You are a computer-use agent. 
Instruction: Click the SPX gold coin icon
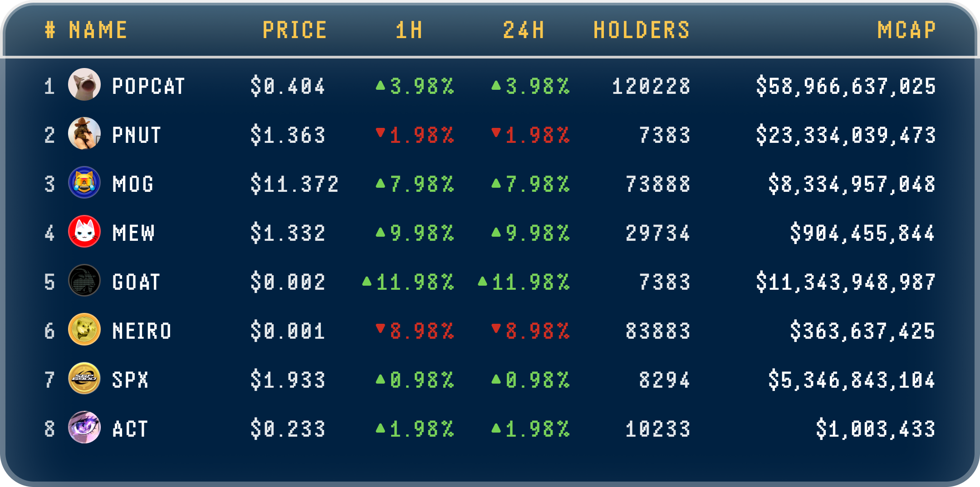click(84, 378)
